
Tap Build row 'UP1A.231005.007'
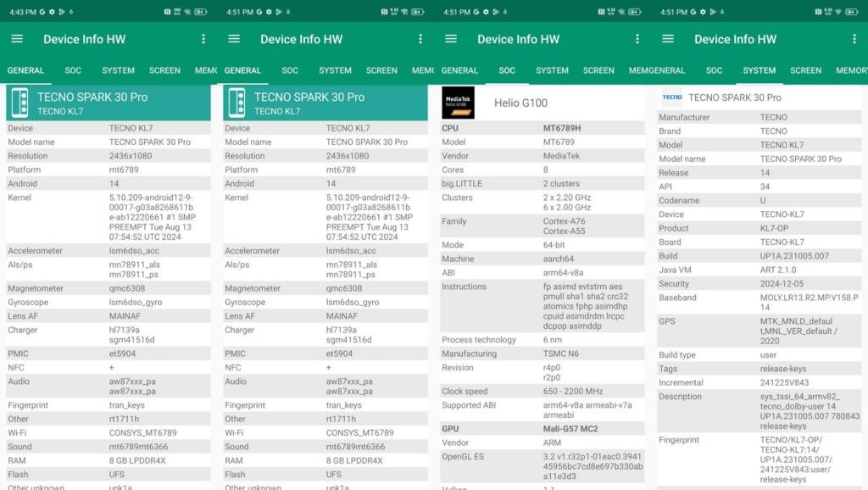759,255
